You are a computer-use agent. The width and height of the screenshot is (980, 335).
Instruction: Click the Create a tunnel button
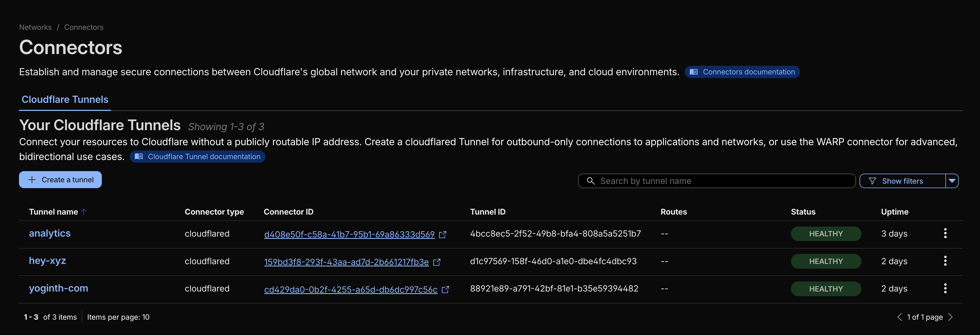(61, 180)
